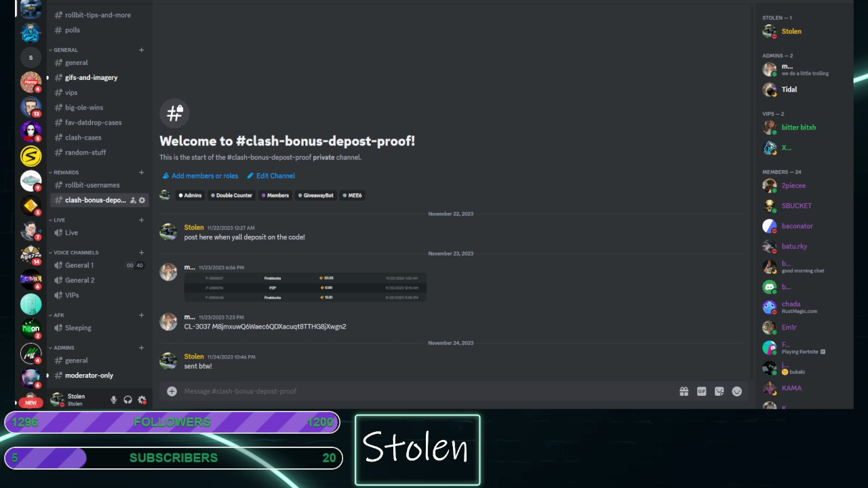The height and width of the screenshot is (488, 868).
Task: Add a channel to REWARDS category
Action: tap(142, 172)
